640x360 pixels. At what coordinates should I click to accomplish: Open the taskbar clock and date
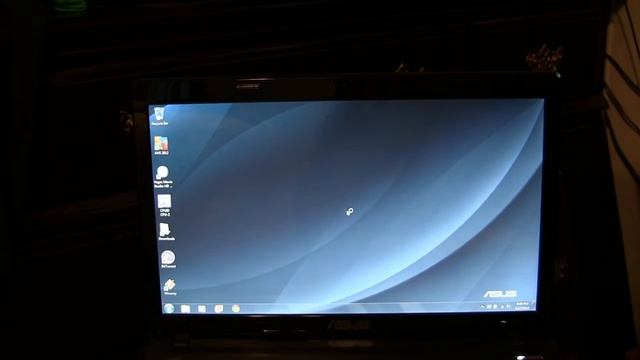pyautogui.click(x=522, y=306)
